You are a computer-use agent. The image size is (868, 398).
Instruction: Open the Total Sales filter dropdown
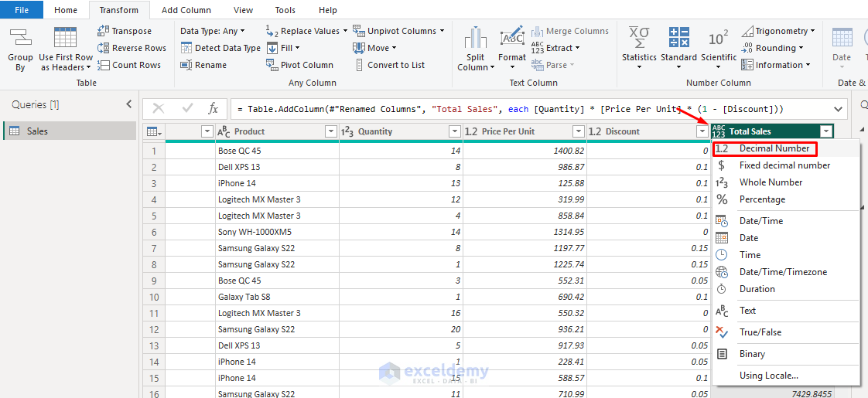826,131
